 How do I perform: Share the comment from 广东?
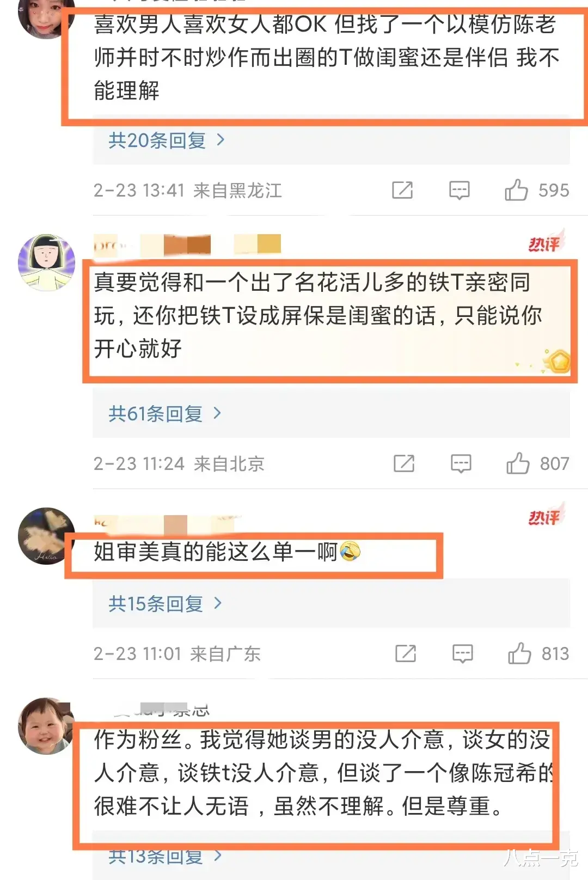coord(406,653)
